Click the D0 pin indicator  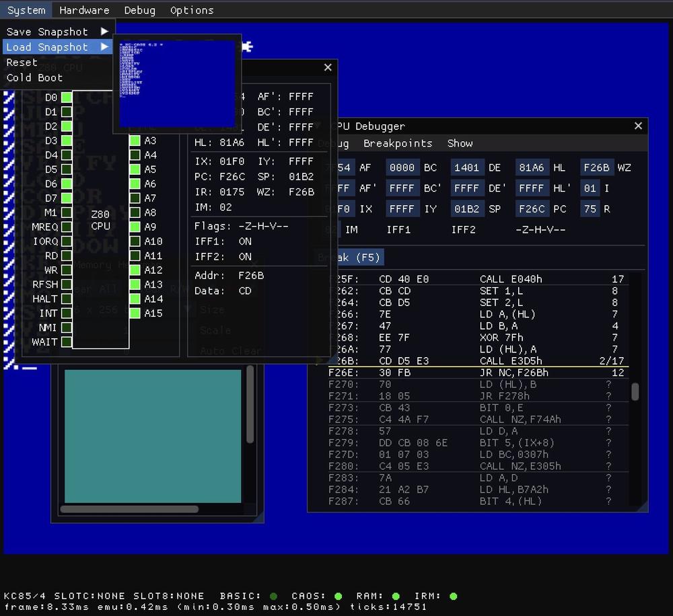(x=67, y=98)
